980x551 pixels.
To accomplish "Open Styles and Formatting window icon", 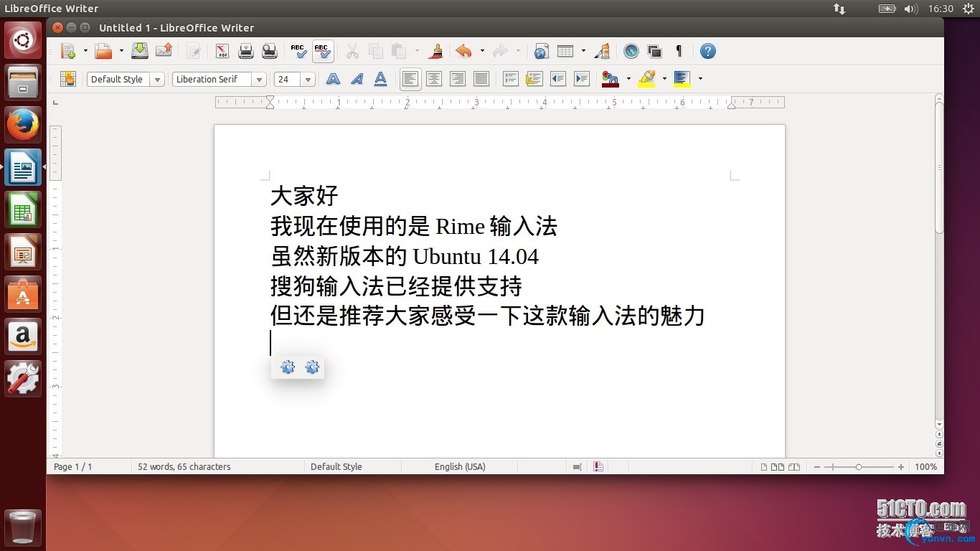I will coord(68,79).
